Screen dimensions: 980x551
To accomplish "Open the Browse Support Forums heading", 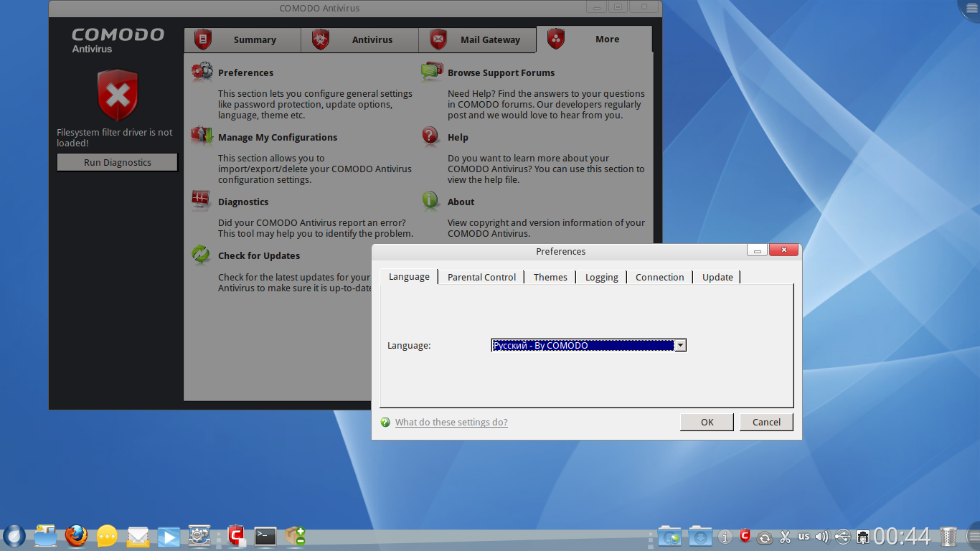I will tap(501, 72).
